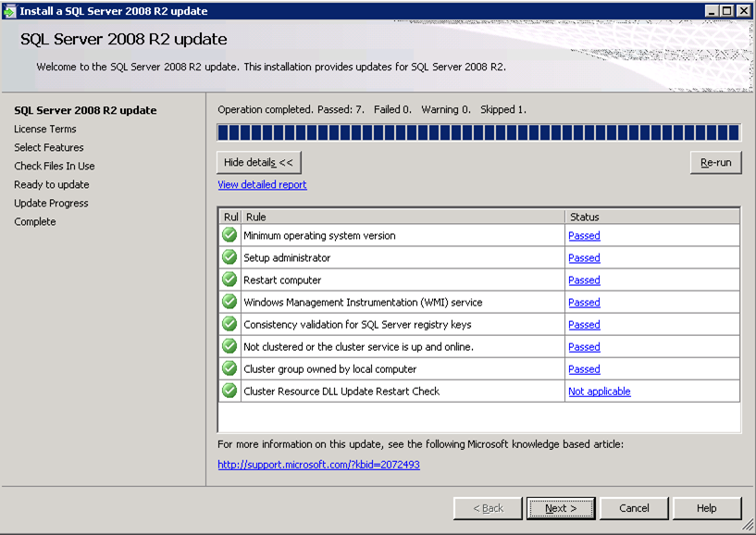Click the Cancel button
The height and width of the screenshot is (535, 756).
click(634, 508)
